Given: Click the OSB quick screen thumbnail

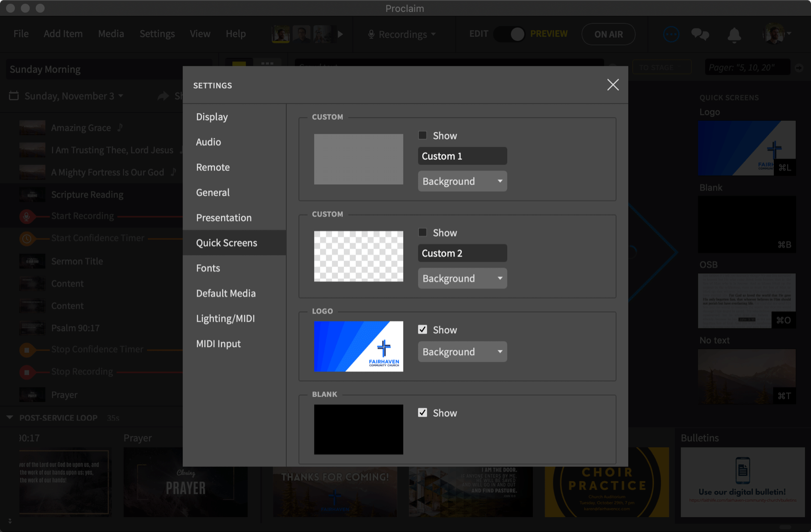Looking at the screenshot, I should point(747,300).
